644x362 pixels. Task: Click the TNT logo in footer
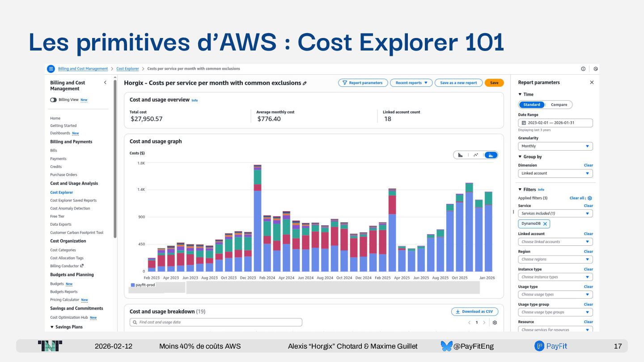[x=50, y=346]
